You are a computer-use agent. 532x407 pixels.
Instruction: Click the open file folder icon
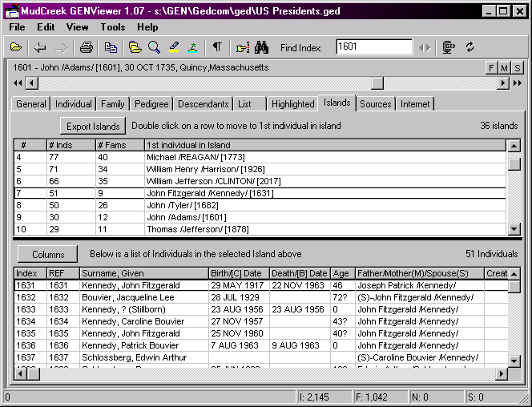pos(16,47)
